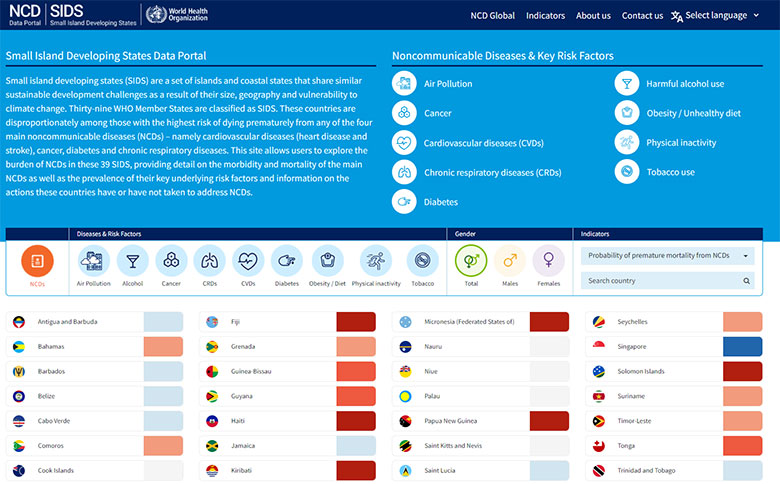Follow the Physical inactivity text link

pyautogui.click(x=681, y=143)
